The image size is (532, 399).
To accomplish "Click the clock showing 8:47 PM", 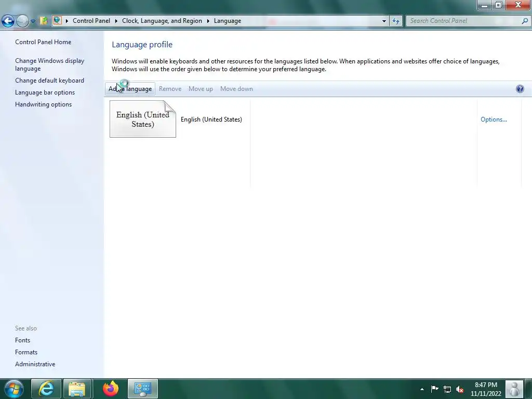I will click(486, 389).
